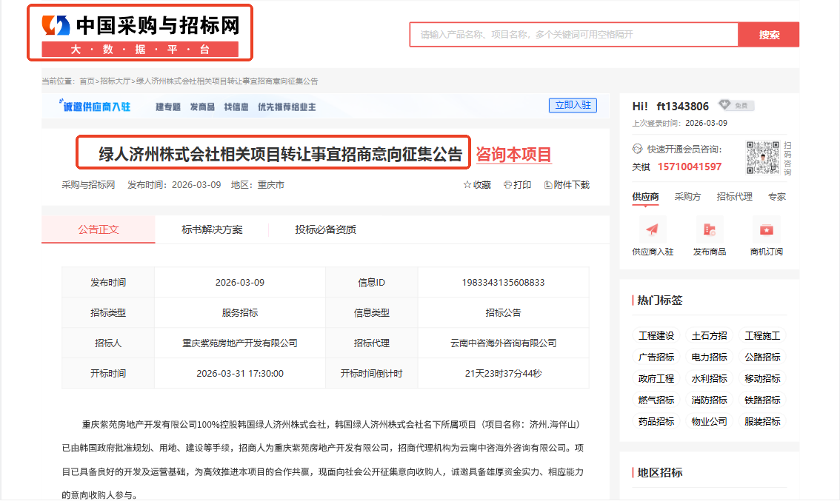
Task: Click the 打印 printer icon
Action: click(507, 185)
